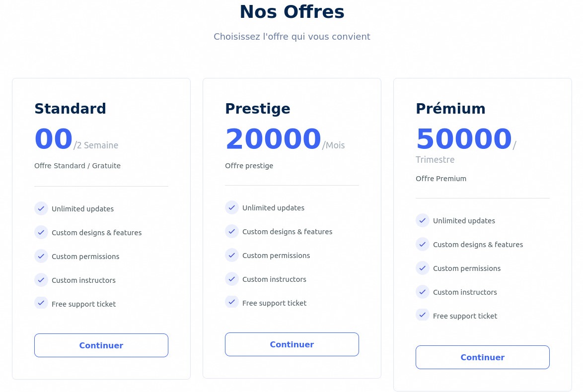Image resolution: width=583 pixels, height=392 pixels.
Task: Click Prestige's Unlimited updates checkmark icon
Action: [x=231, y=207]
